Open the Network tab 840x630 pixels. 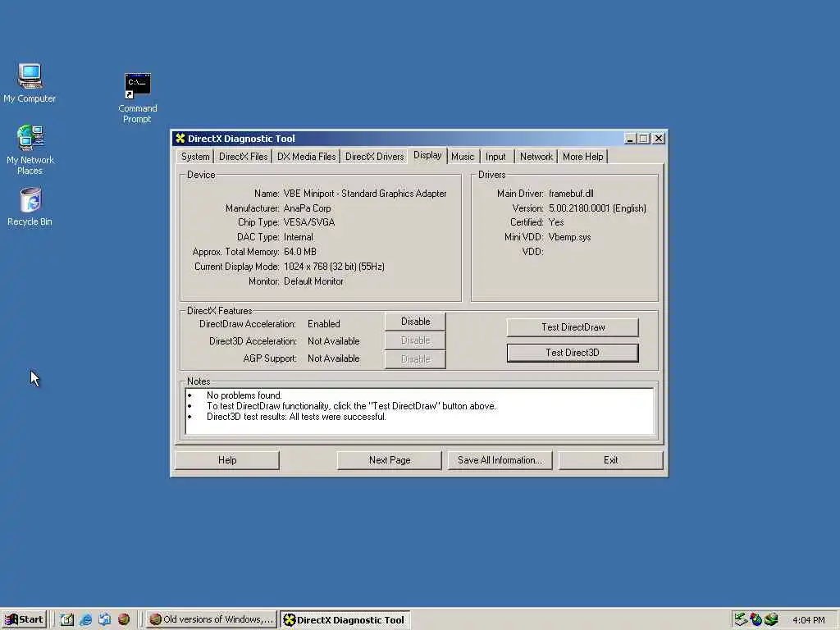point(536,157)
